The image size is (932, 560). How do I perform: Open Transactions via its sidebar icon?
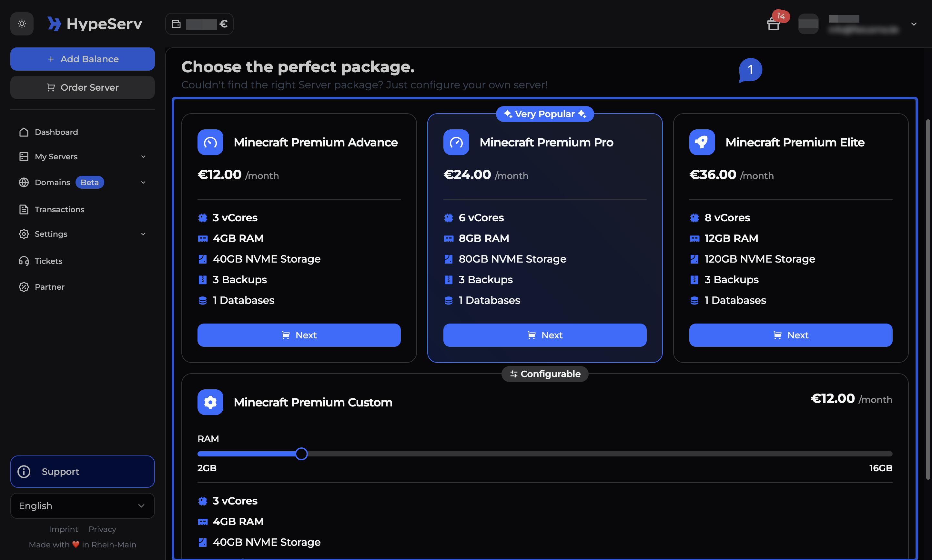click(24, 209)
